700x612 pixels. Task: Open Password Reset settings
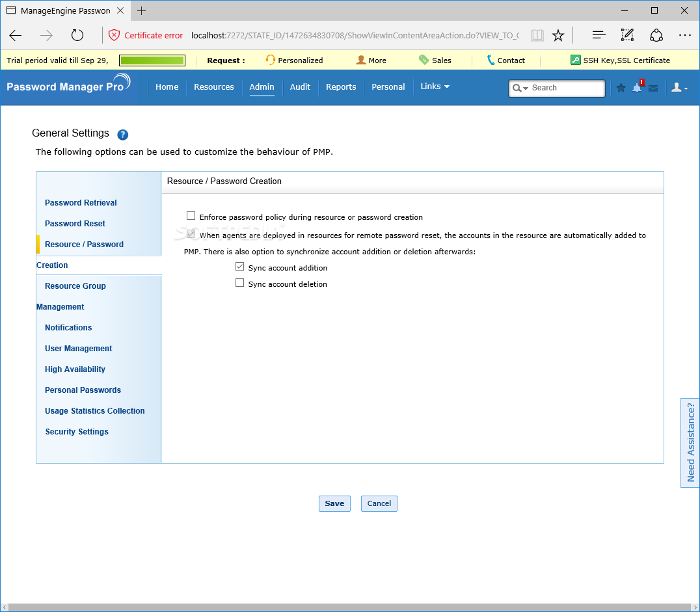[x=75, y=224]
